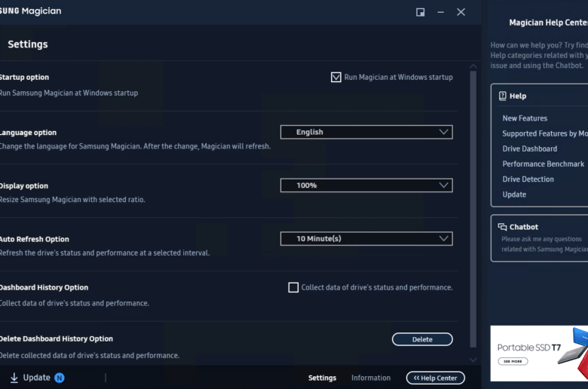Switch window to compact mode icon
Screen dimensions: 588x389
coord(421,12)
